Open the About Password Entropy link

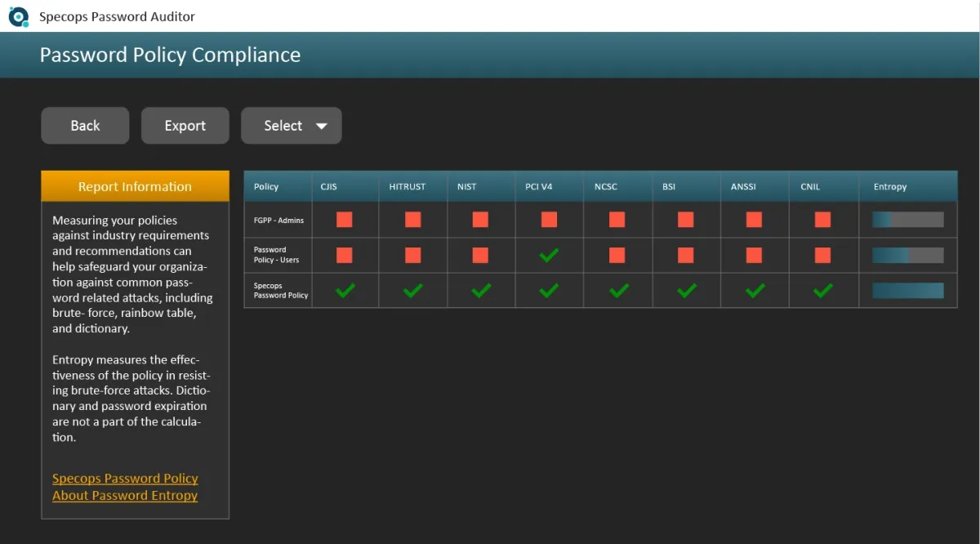(x=125, y=495)
